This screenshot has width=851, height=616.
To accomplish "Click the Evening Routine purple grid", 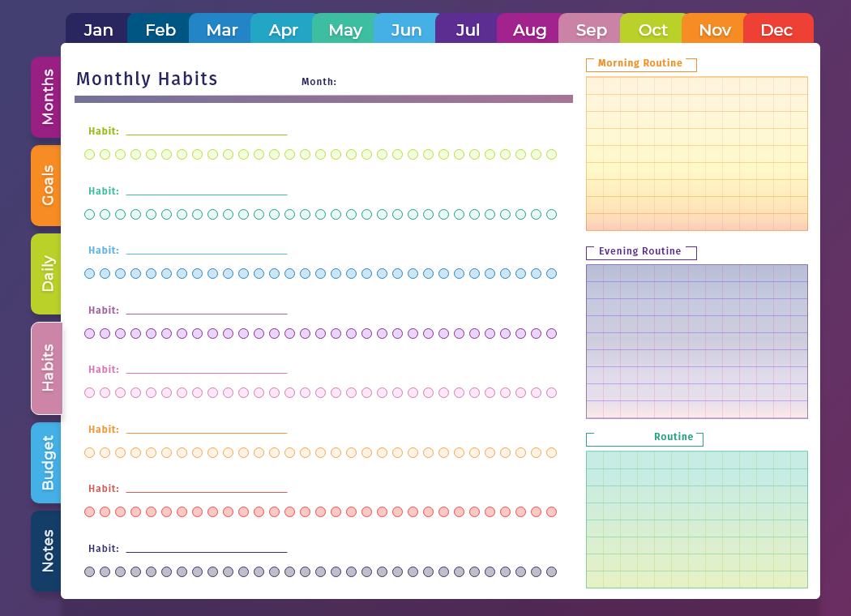I will (697, 341).
